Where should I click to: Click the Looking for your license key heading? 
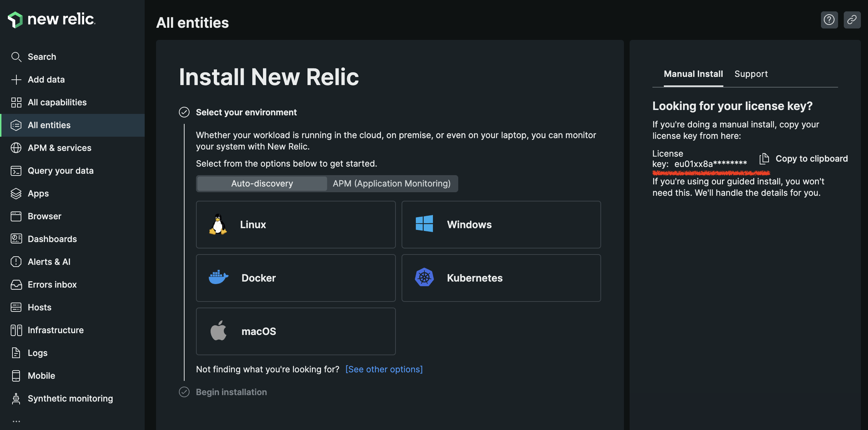732,106
